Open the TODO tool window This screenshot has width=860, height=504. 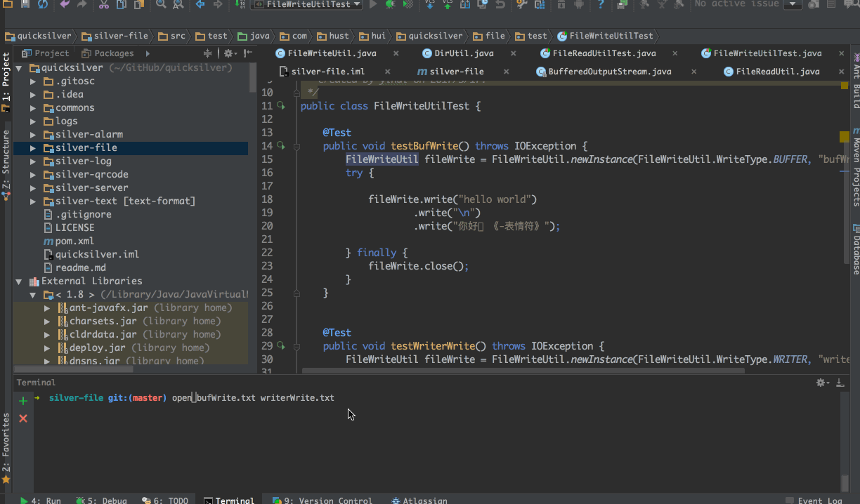pyautogui.click(x=165, y=500)
